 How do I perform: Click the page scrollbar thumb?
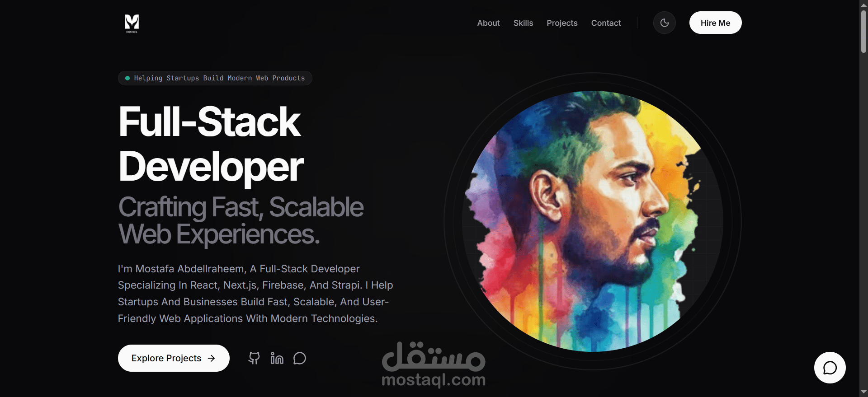click(863, 32)
